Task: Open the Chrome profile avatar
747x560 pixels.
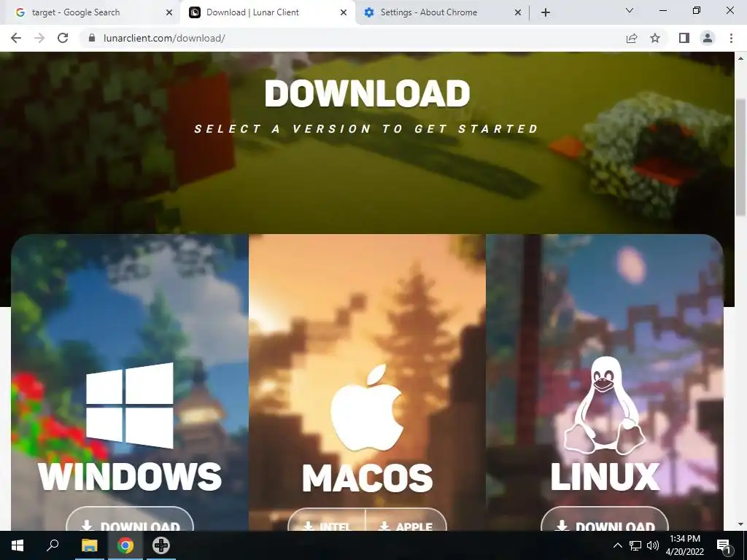Action: click(x=708, y=38)
